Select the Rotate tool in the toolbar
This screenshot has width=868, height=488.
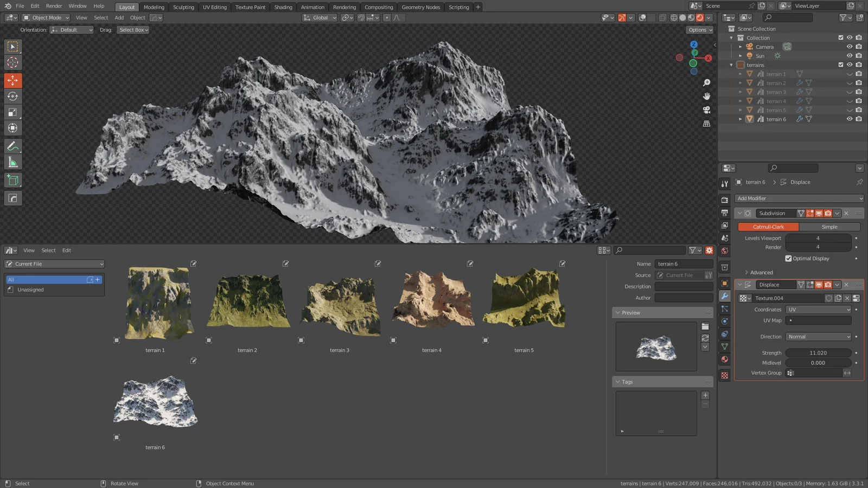(x=12, y=96)
